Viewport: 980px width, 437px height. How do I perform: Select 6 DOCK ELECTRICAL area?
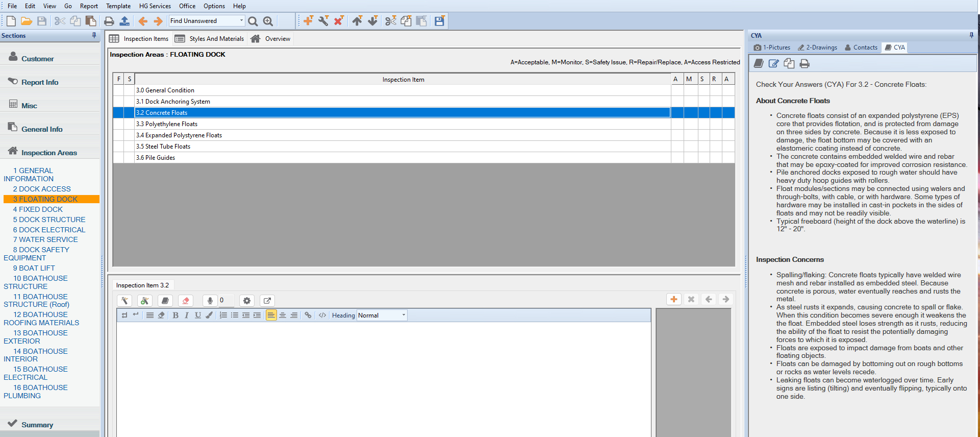tap(49, 230)
